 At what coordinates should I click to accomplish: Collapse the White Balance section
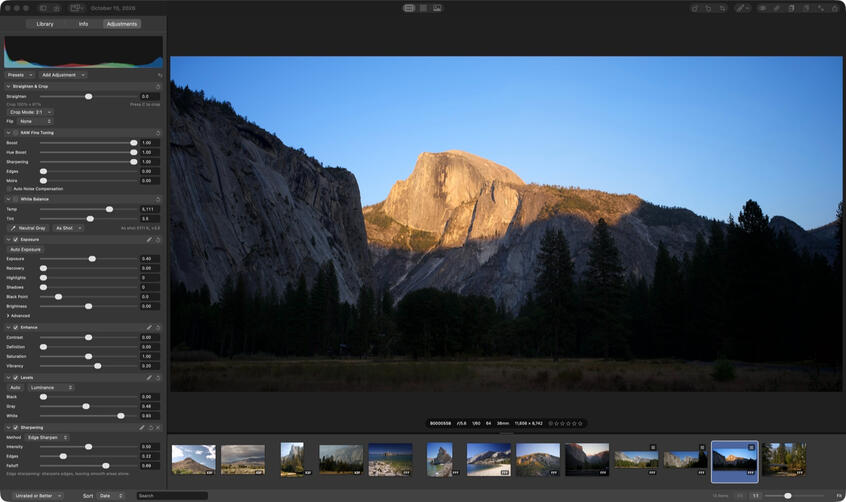click(8, 199)
